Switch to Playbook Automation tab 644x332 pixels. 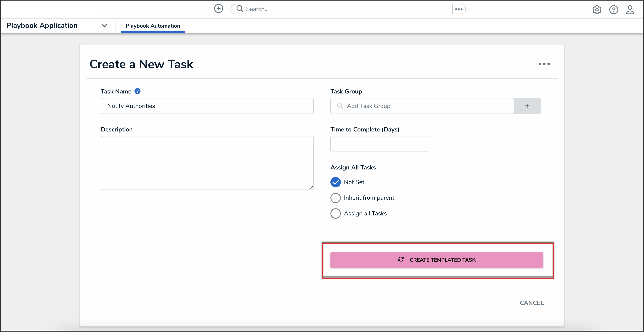(x=153, y=26)
